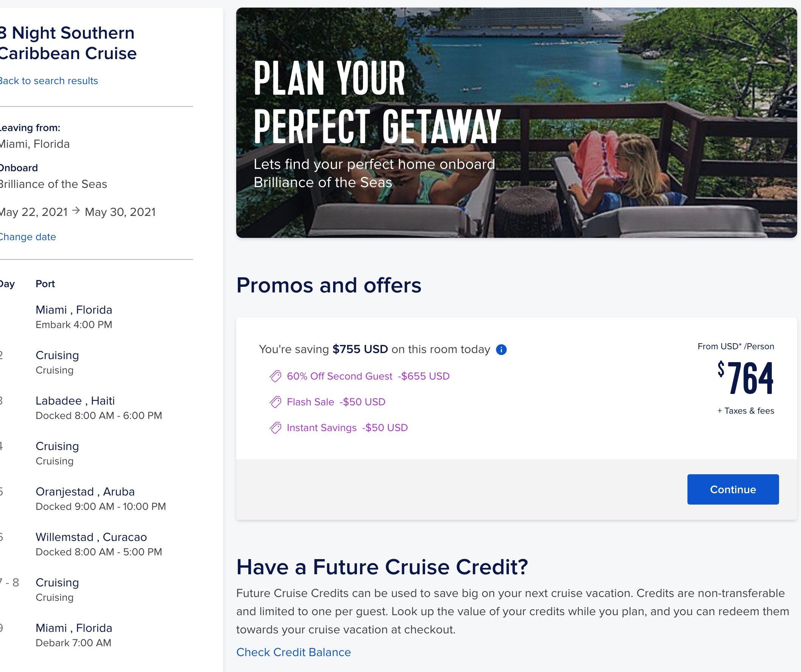Click the Night Southern Caribbean Cruise title
The image size is (801, 672).
coord(68,43)
